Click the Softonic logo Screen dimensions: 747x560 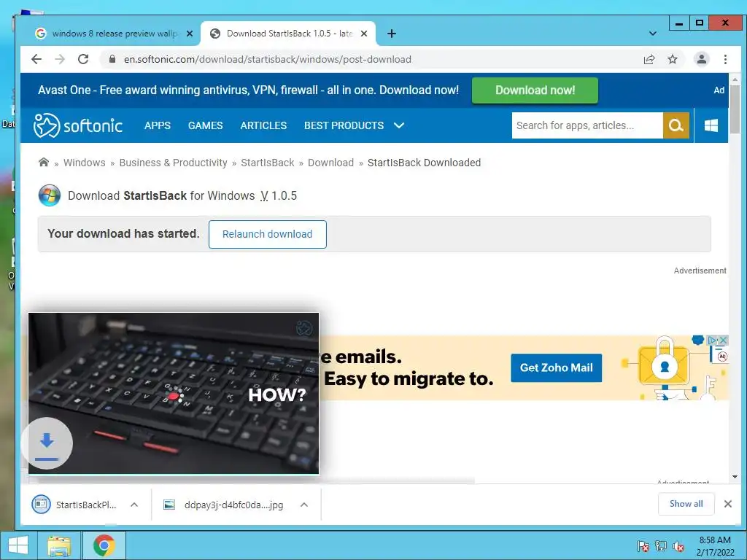click(x=77, y=125)
